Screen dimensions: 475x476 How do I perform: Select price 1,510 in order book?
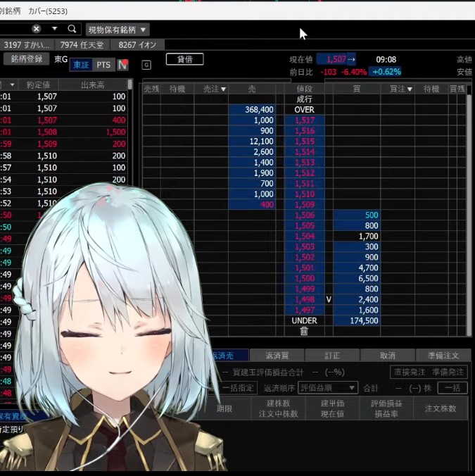coord(305,194)
